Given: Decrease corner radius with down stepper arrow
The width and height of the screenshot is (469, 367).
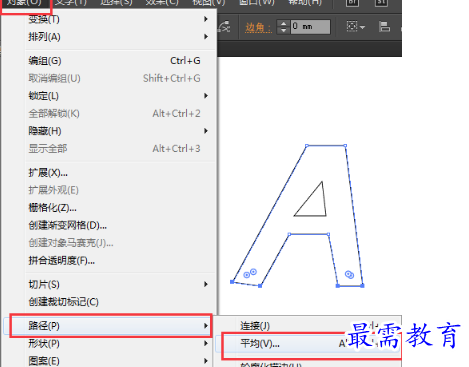Looking at the screenshot, I should [x=283, y=30].
